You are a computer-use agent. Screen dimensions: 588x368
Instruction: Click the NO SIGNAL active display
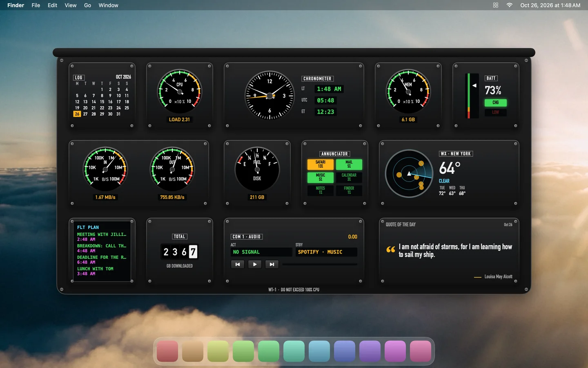[x=261, y=252]
